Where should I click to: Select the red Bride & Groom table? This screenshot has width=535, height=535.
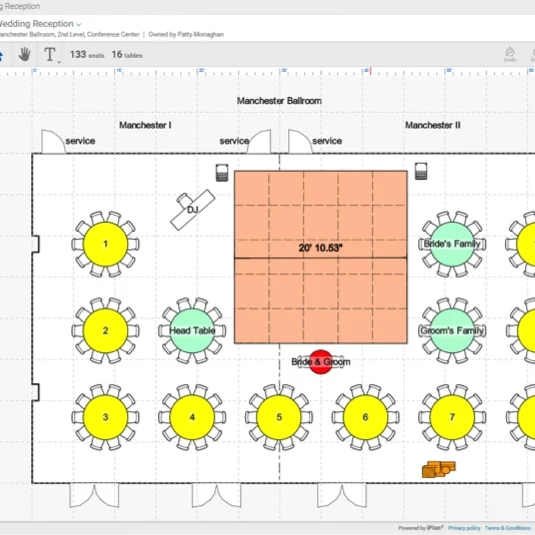pos(321,362)
